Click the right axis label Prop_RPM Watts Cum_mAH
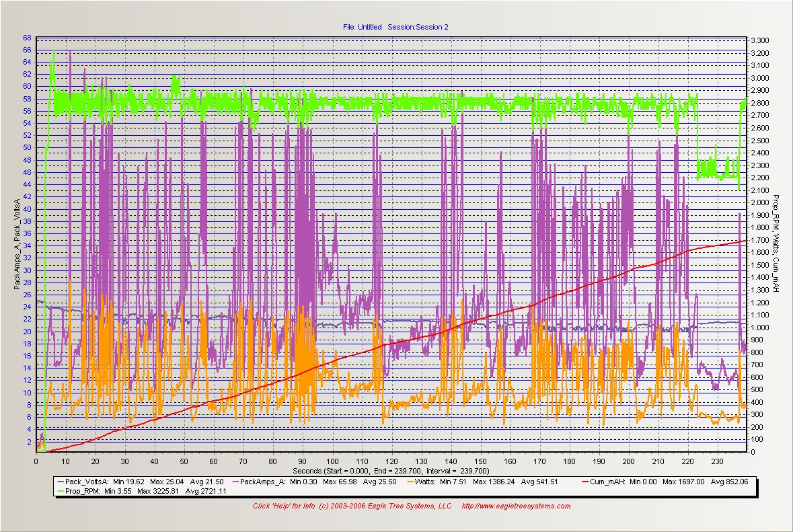Viewport: 793px width, 532px height. click(776, 243)
